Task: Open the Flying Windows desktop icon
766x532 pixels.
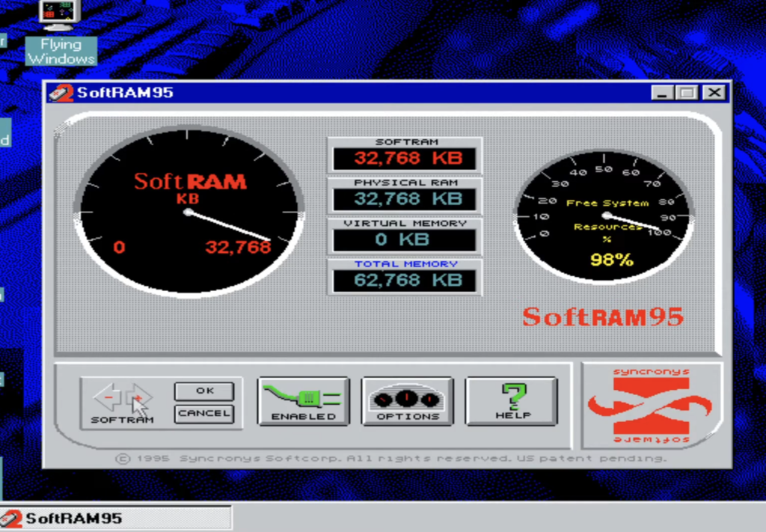Action: [60, 15]
